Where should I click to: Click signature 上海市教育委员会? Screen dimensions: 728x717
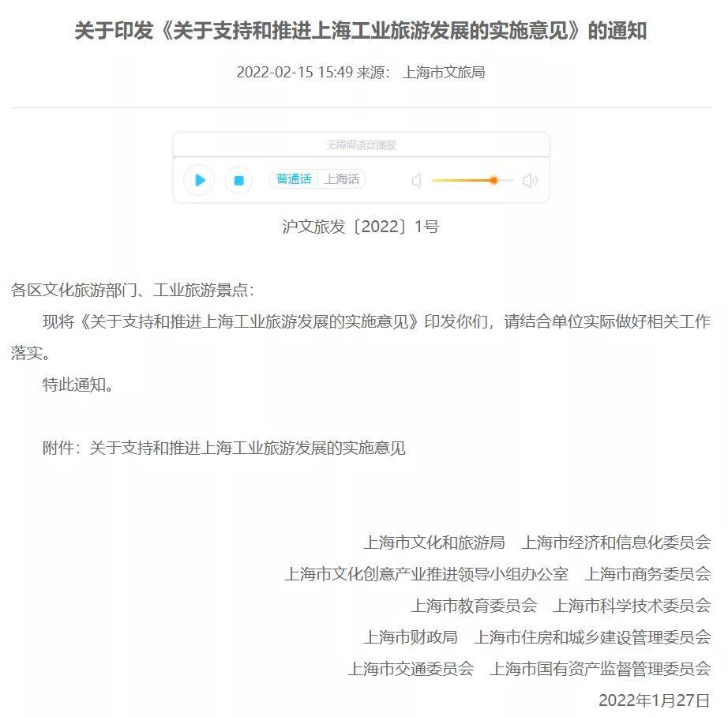click(474, 606)
